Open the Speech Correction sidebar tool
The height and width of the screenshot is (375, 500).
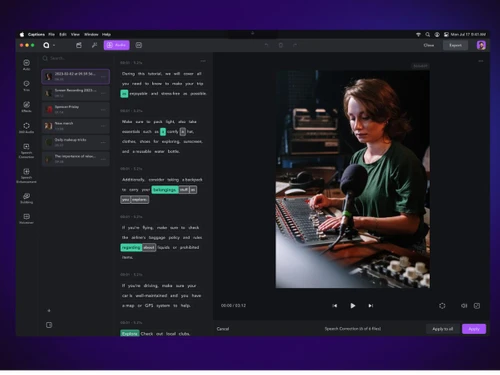26,151
